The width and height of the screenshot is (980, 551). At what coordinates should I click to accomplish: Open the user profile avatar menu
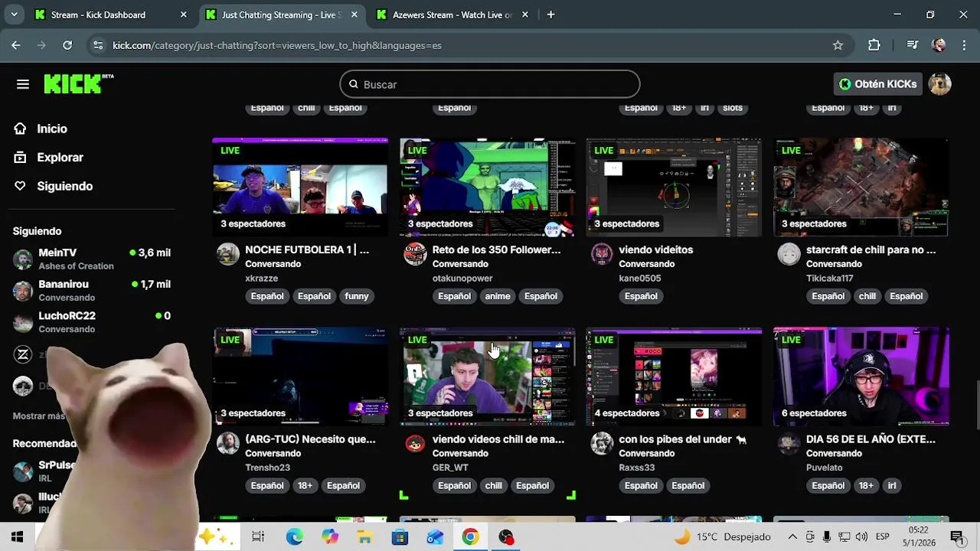(x=939, y=84)
